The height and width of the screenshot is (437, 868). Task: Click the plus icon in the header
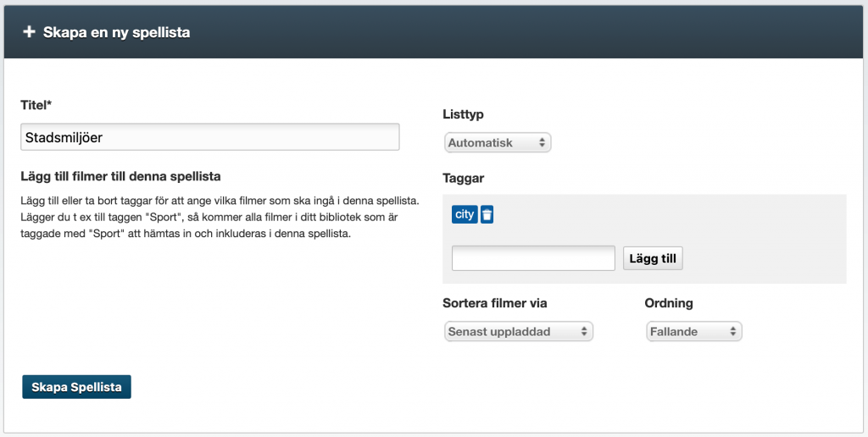click(29, 32)
